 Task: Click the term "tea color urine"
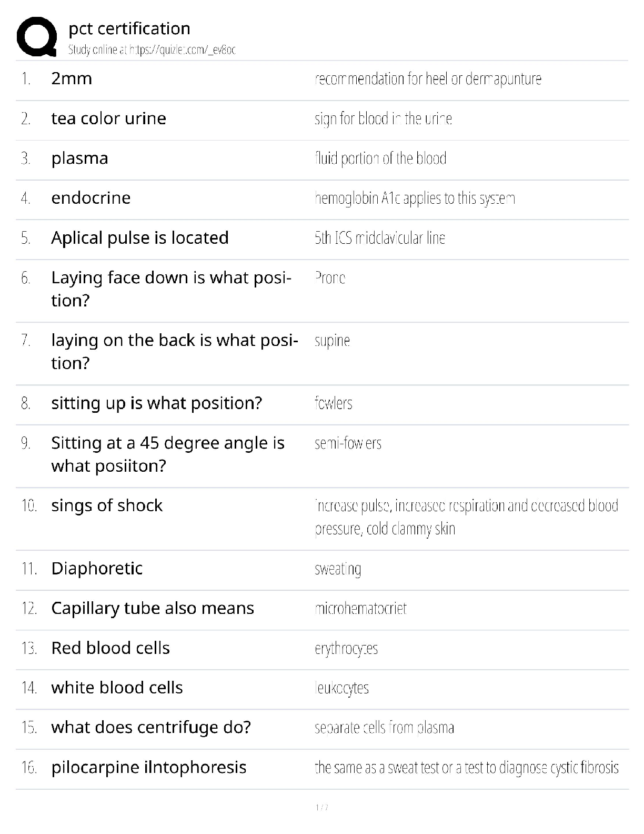pyautogui.click(x=108, y=118)
